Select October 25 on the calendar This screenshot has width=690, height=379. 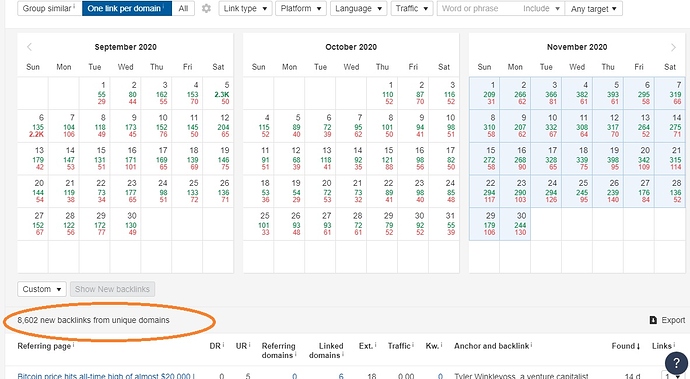click(x=258, y=224)
